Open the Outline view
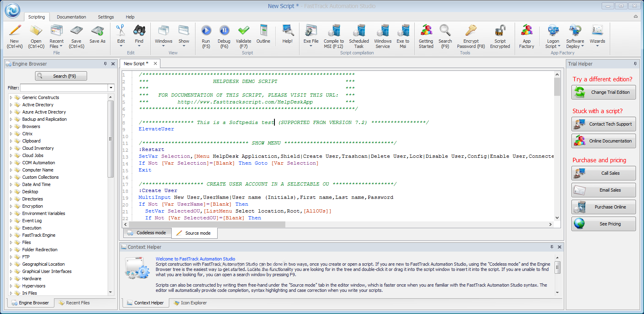This screenshot has width=644, height=314. point(263,34)
